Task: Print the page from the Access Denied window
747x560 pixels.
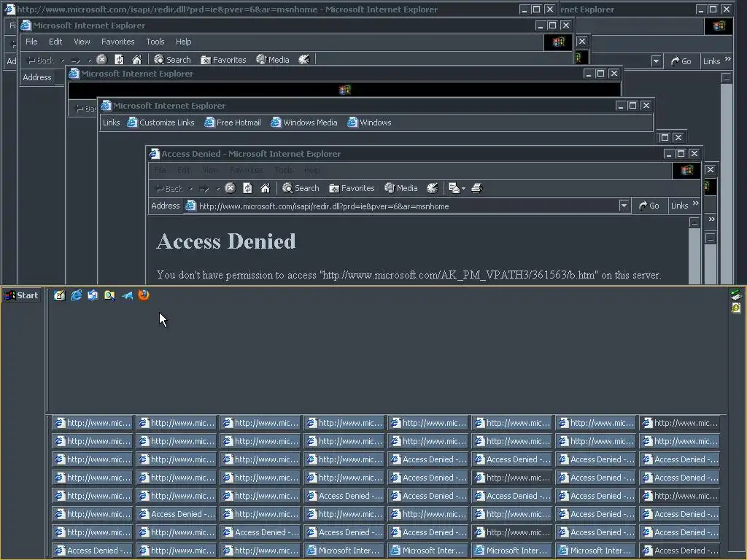Action: click(477, 188)
